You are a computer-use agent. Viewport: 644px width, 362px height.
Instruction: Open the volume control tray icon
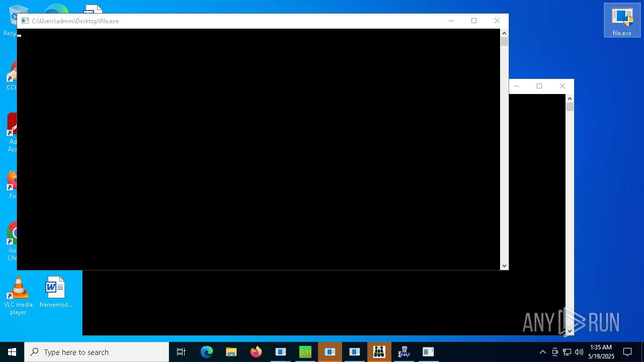[579, 352]
